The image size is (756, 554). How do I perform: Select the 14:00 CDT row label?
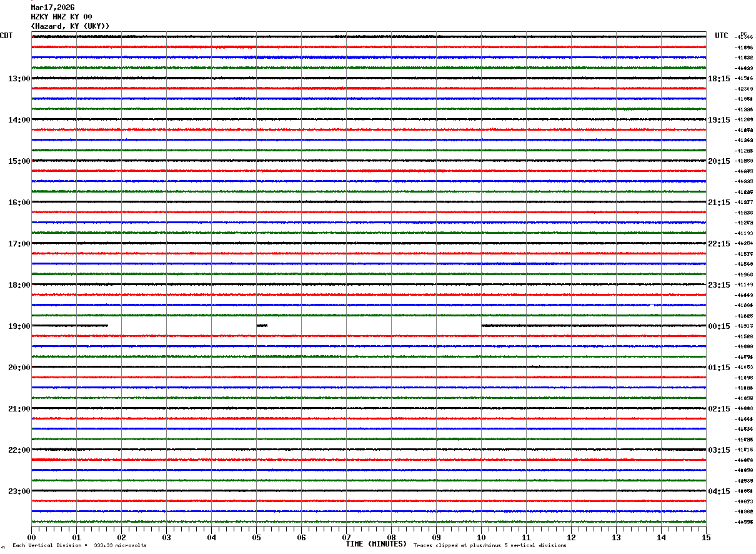[19, 120]
